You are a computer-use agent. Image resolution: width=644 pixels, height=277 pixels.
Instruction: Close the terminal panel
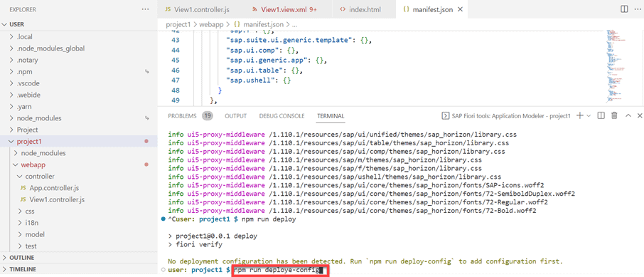[x=640, y=115]
